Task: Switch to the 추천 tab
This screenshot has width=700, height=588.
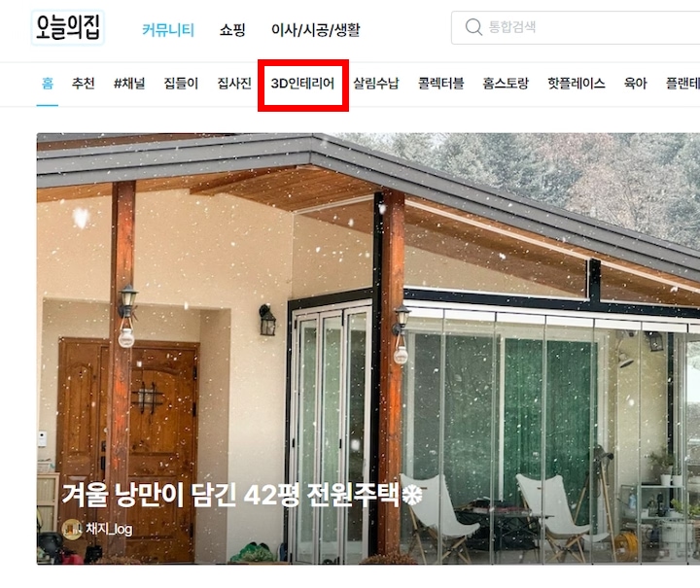Action: click(83, 84)
